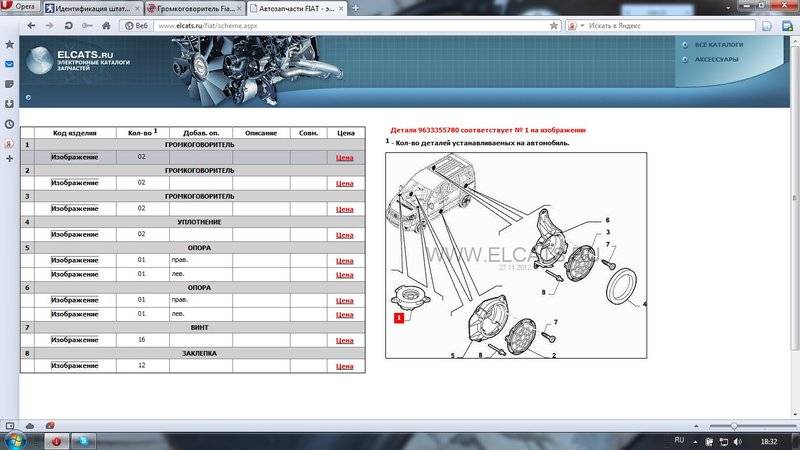Go to the browser Home page
The image size is (800, 450).
pyautogui.click(x=107, y=23)
